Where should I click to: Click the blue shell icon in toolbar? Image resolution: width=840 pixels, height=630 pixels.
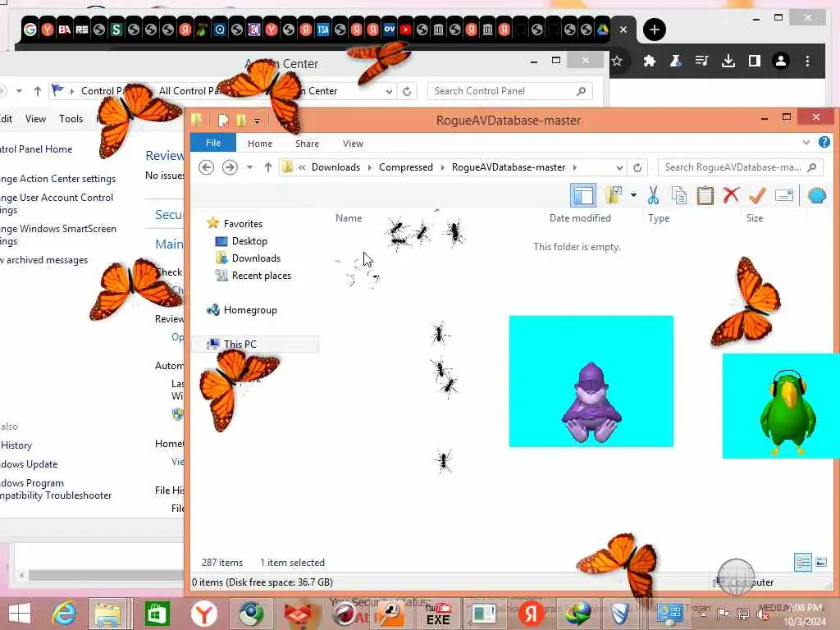[x=817, y=195]
